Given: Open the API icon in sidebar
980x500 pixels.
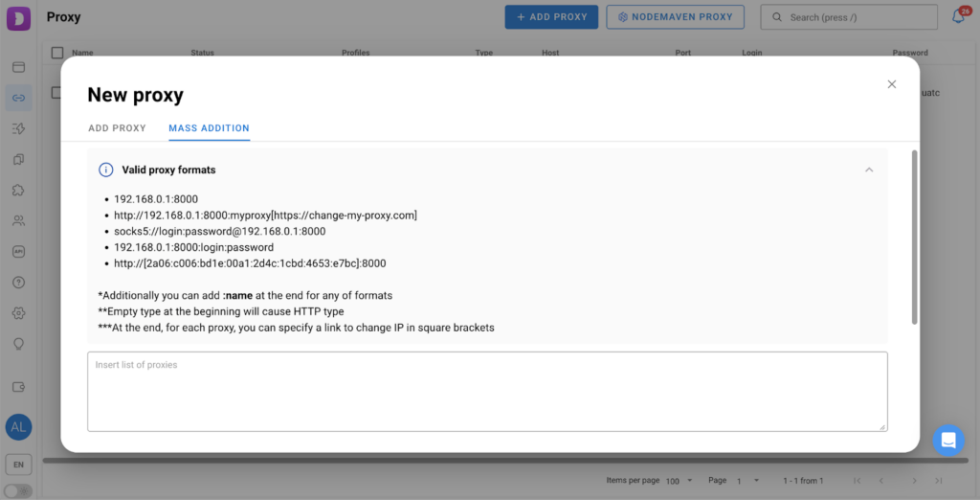Looking at the screenshot, I should coord(18,252).
